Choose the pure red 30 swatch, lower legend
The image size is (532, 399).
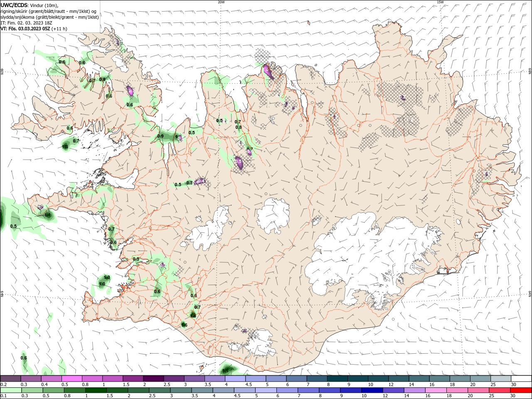[x=521, y=390]
